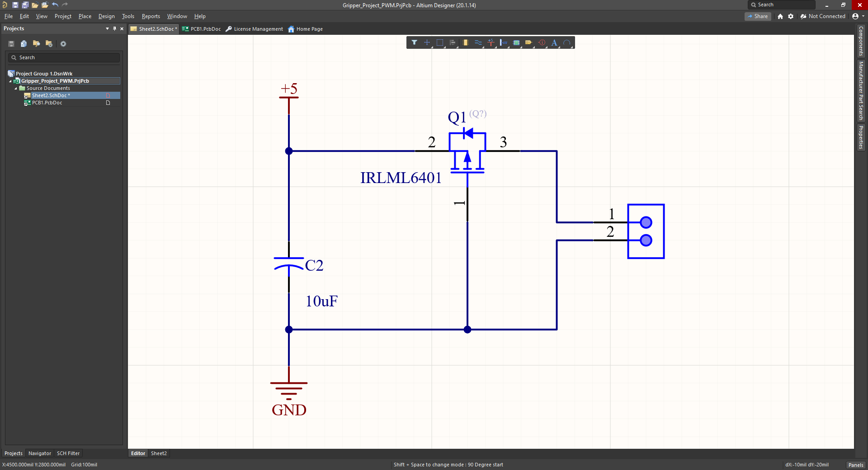
Task: Switch to the PCB1.PcbDoc document tab
Action: [x=202, y=29]
